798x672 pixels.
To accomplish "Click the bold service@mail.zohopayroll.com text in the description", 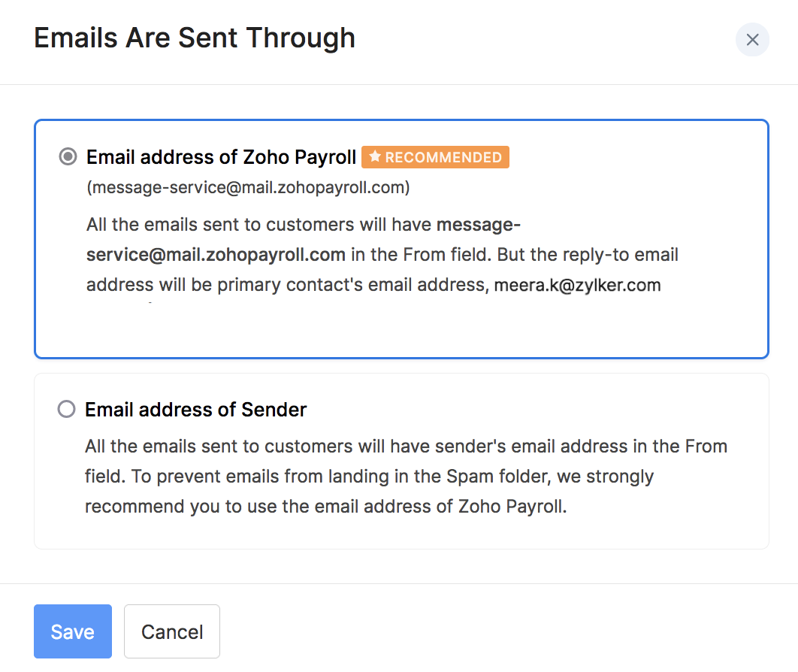I will tap(216, 254).
